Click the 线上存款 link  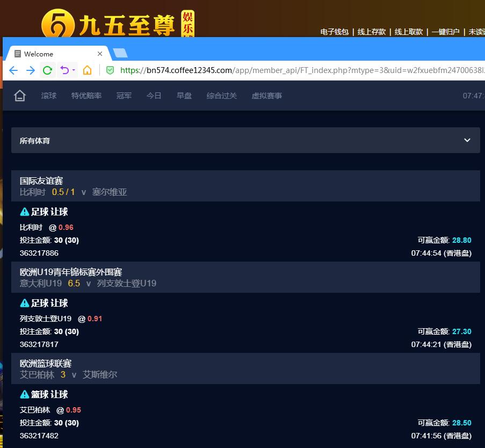click(372, 32)
